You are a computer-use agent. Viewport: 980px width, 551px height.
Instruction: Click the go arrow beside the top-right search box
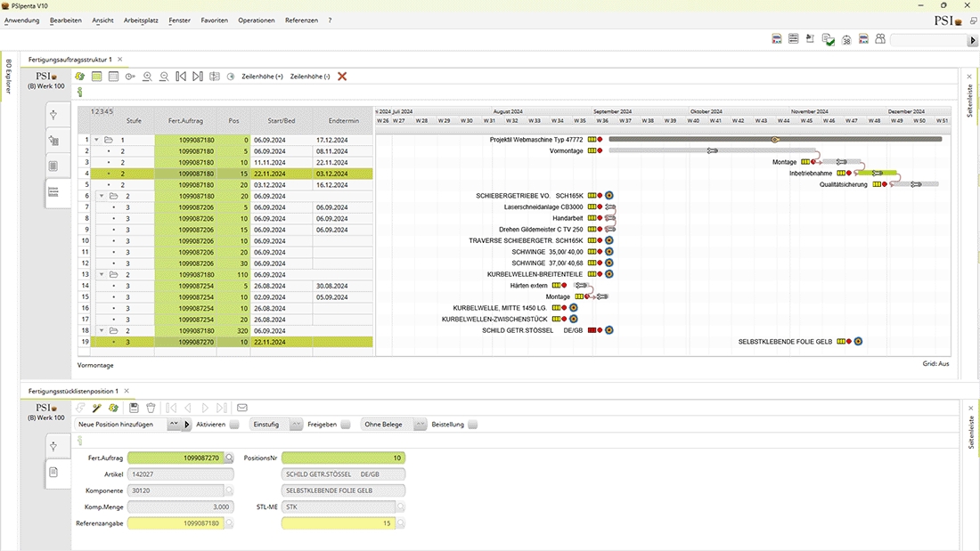coord(973,40)
